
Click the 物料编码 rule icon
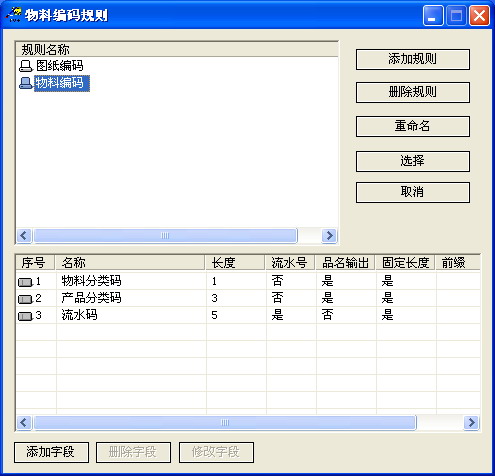tap(26, 83)
